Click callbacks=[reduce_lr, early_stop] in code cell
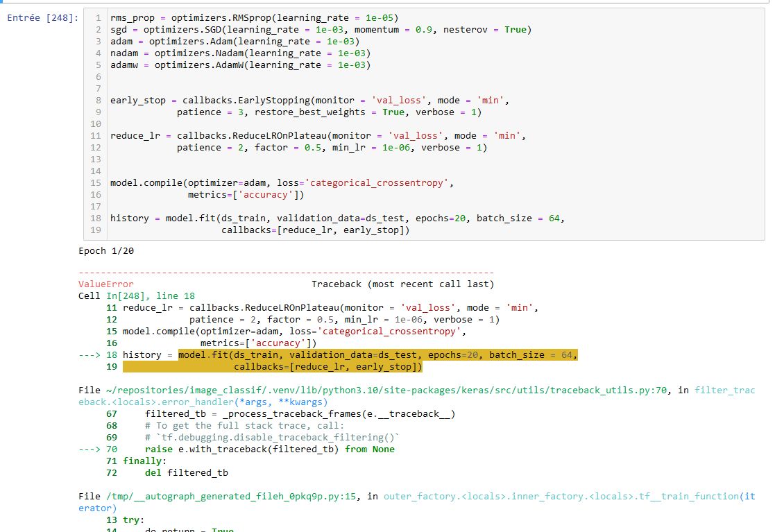 click(315, 230)
